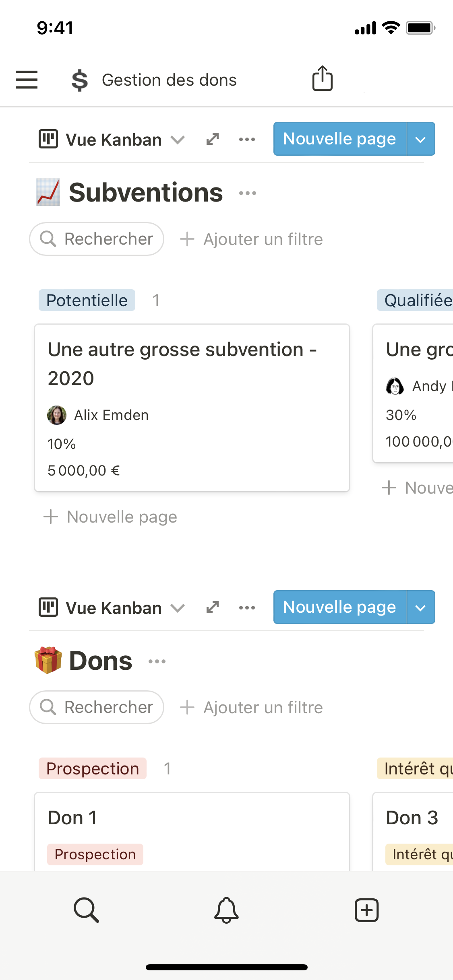Screen dimensions: 453x980
Task: Open the Une autre grosse subvention card
Action: click(192, 407)
